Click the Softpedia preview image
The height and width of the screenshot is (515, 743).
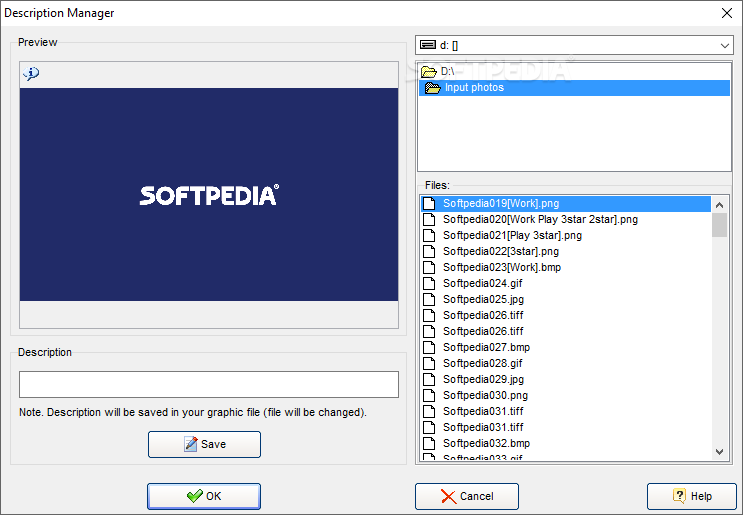click(209, 194)
